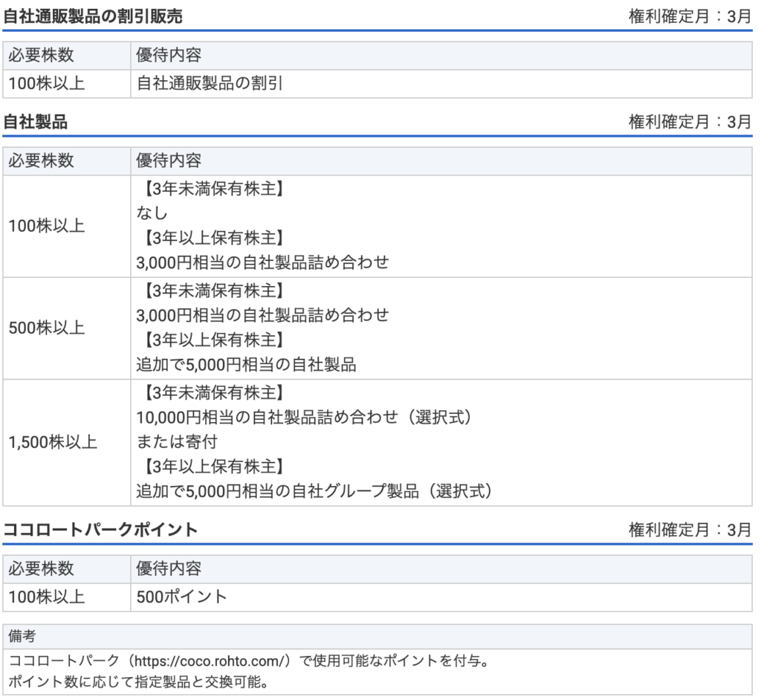Click 追加で5,000円相当の自社グループ製品 text

[277, 491]
